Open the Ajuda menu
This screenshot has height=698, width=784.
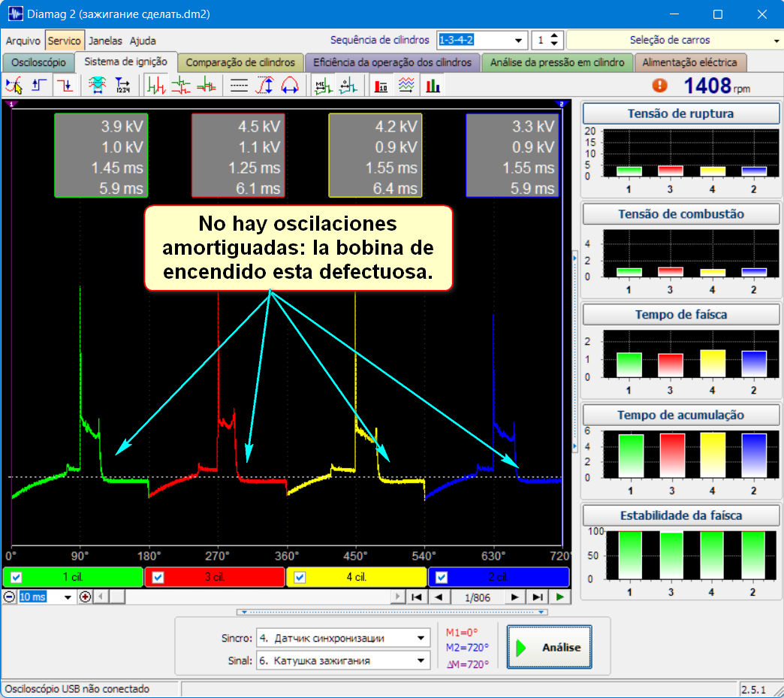point(143,41)
